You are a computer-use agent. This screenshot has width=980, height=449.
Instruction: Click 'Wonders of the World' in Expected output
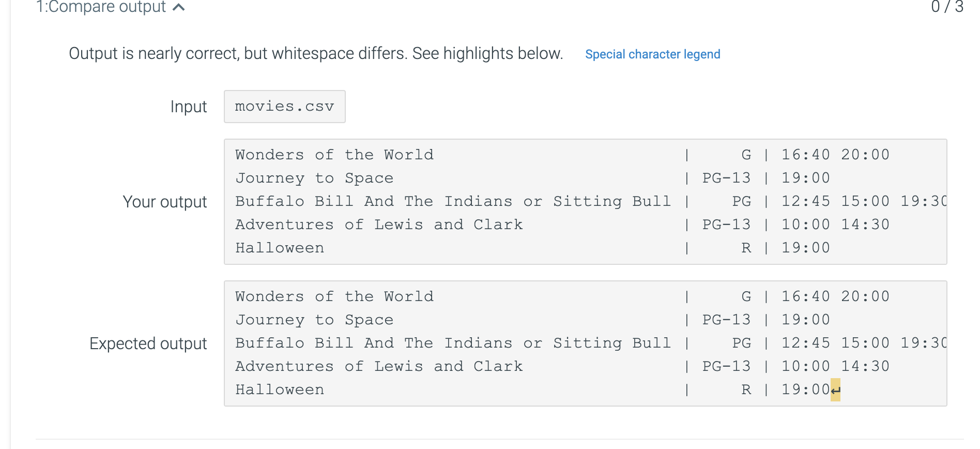(334, 296)
